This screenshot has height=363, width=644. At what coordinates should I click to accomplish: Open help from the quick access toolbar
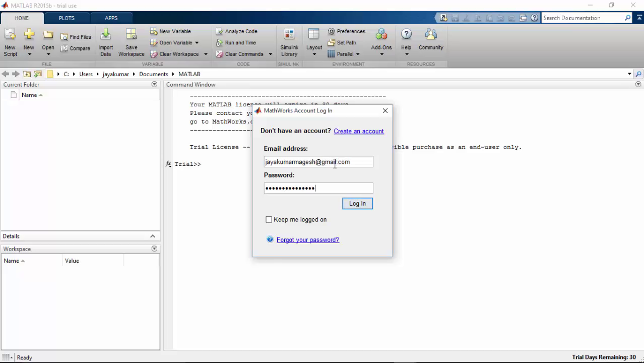[x=534, y=18]
